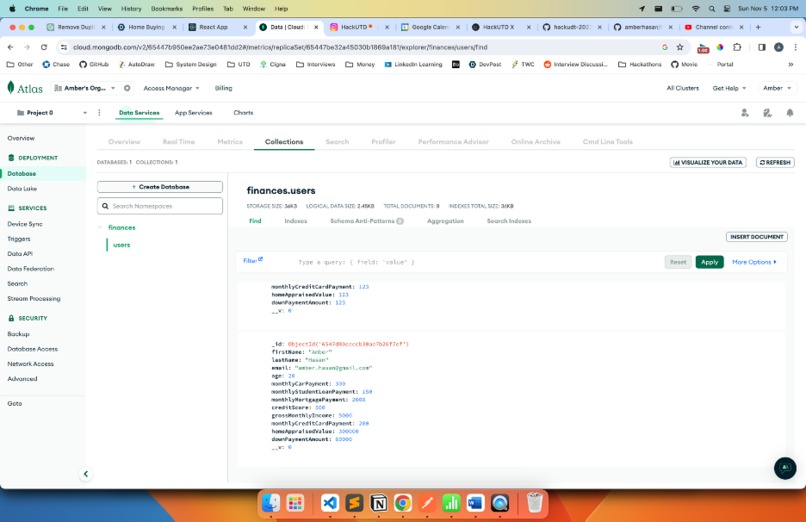The height and width of the screenshot is (522, 806).
Task: Open Database Access in the sidebar
Action: pyautogui.click(x=32, y=349)
